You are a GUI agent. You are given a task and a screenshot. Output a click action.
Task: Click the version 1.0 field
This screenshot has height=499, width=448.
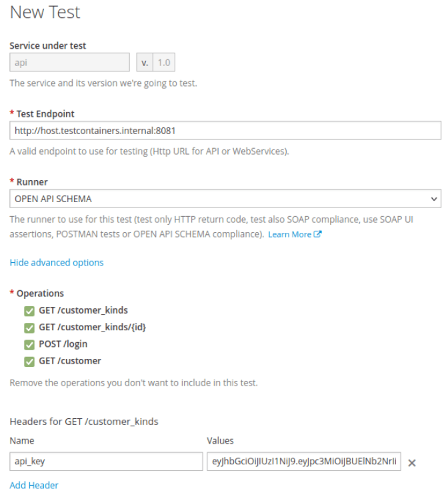pos(164,62)
